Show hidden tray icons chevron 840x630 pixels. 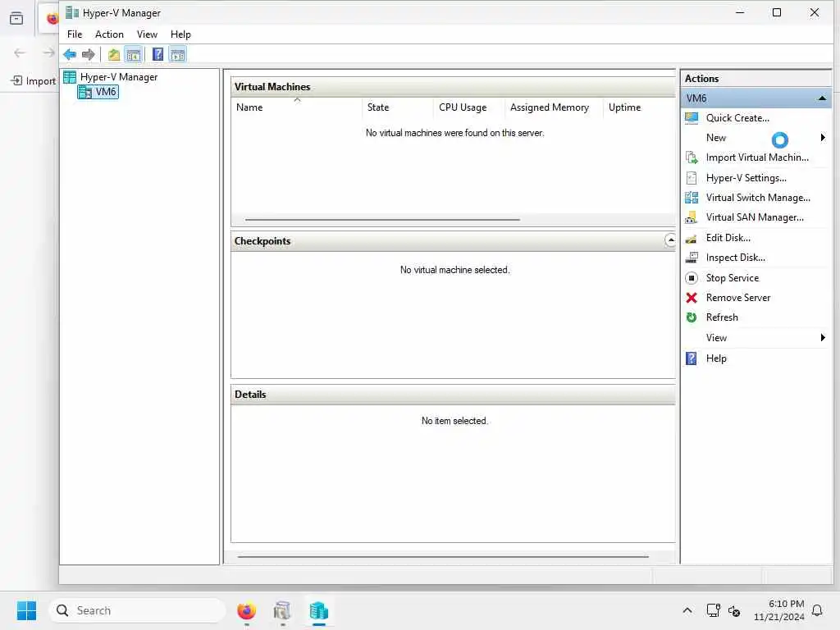click(687, 610)
